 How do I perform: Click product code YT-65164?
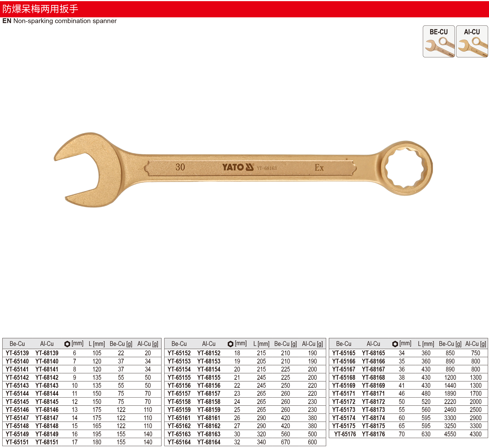point(179,442)
